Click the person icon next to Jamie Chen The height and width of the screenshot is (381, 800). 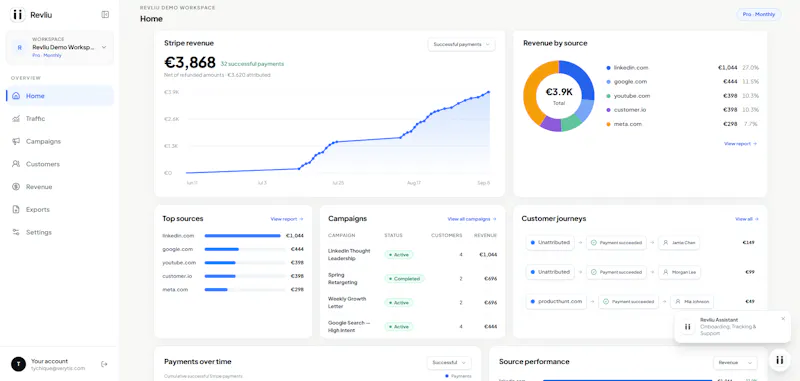[x=665, y=243]
